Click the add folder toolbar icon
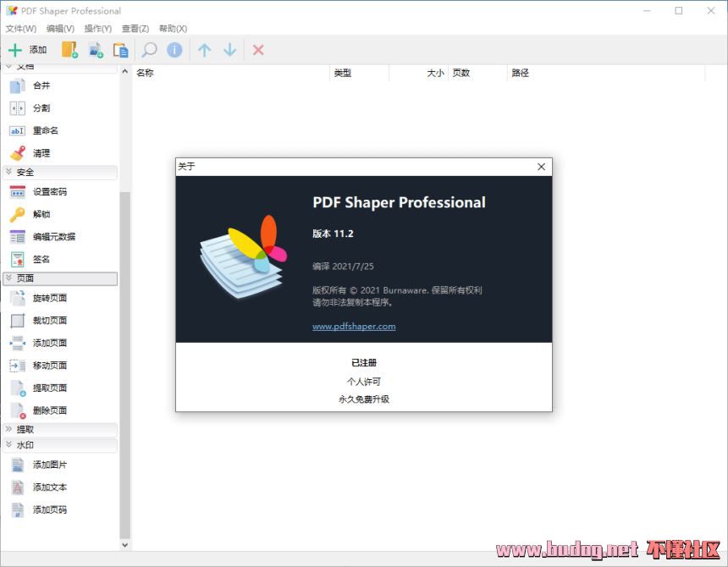The width and height of the screenshot is (728, 567). (69, 50)
